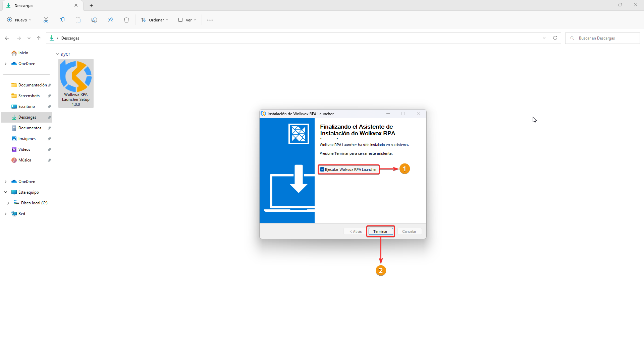Click Terminar to finish the installer
644x338 pixels.
tap(380, 231)
